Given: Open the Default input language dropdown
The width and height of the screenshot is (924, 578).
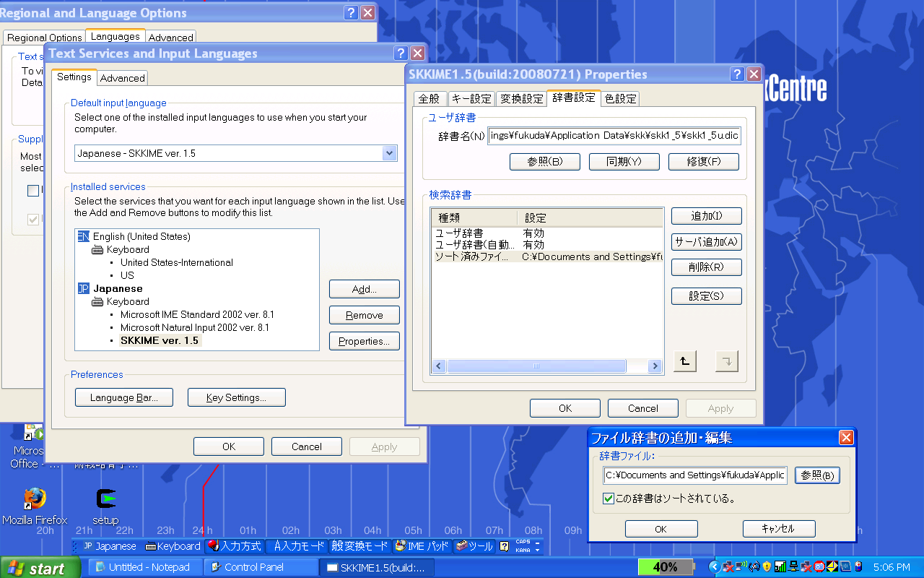Looking at the screenshot, I should 390,153.
